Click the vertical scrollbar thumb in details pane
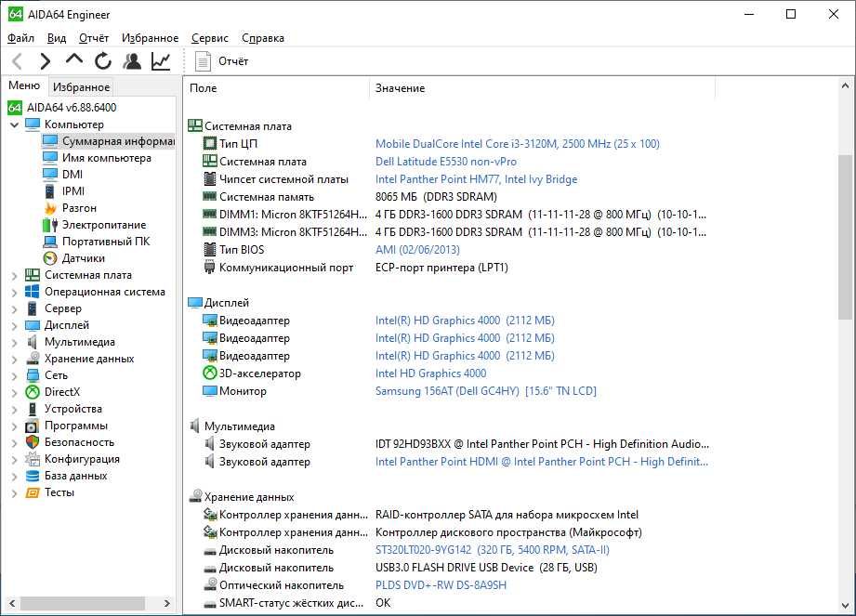The height and width of the screenshot is (616, 856). tap(845, 237)
